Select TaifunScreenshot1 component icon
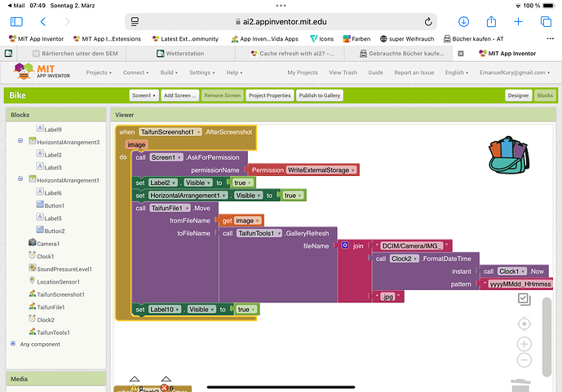Screen dimensions: 562x392 [x=33, y=293]
